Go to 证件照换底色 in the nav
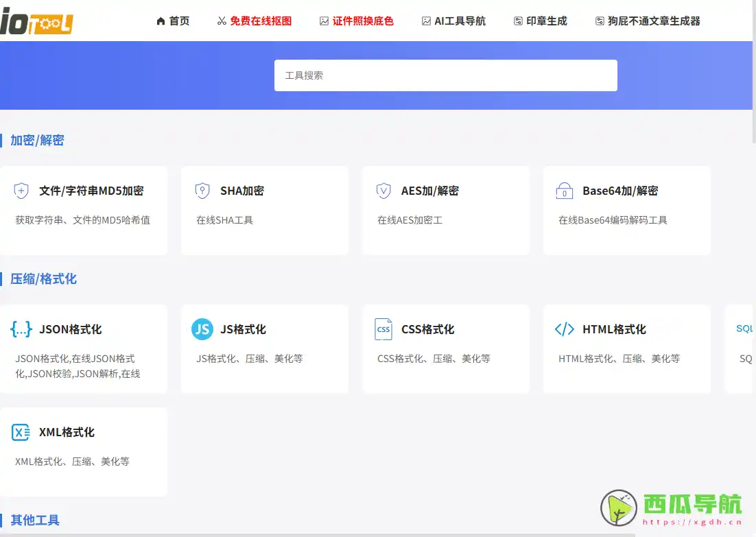 click(357, 21)
